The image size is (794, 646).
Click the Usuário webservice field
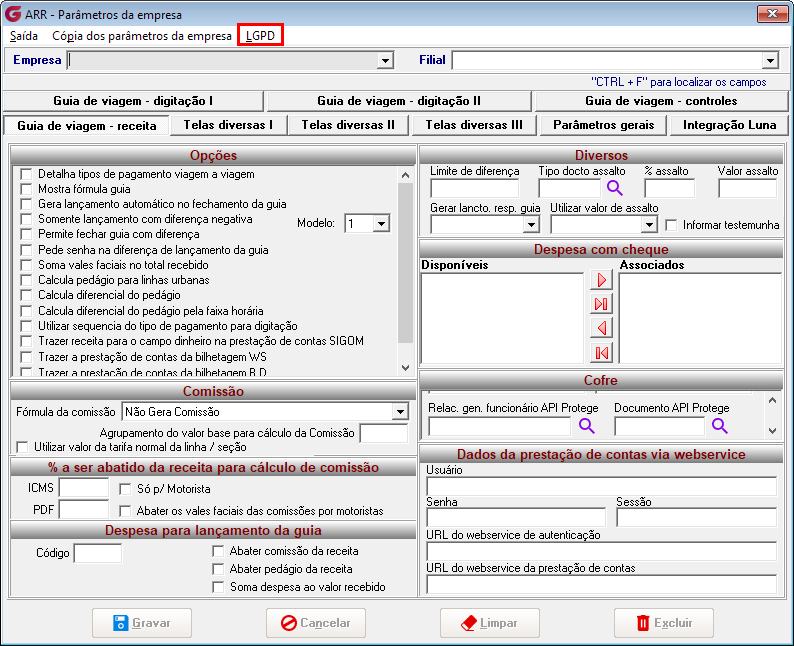point(601,486)
